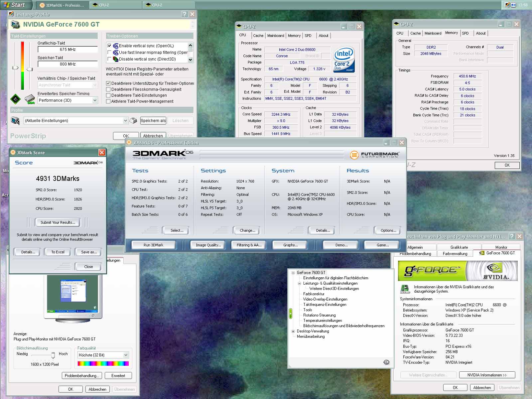Enable Disable vertical sync (Direct3D) checkbox
The width and height of the screenshot is (532, 399).
point(109,59)
